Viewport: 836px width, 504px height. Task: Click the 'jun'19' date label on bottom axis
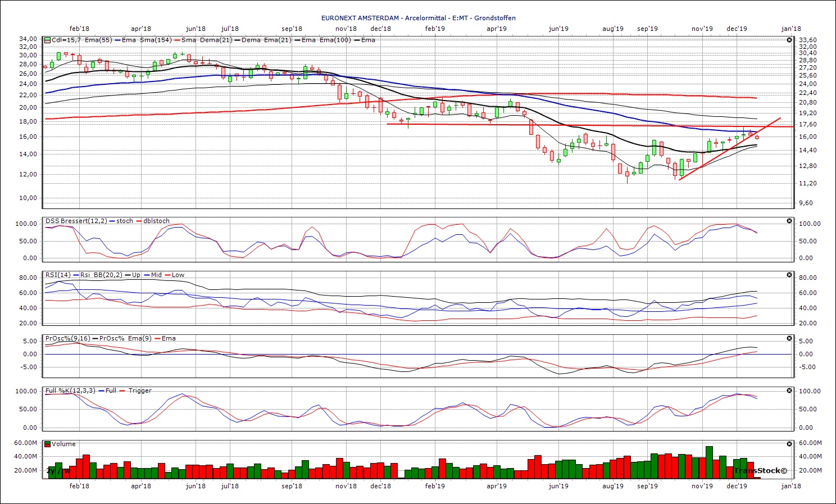(558, 486)
